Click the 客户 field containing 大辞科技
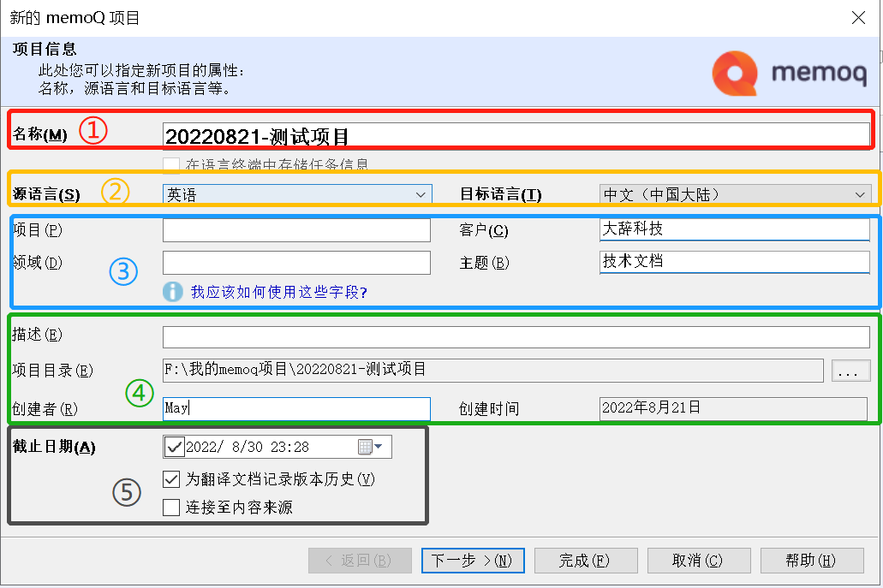The image size is (883, 588). [x=735, y=229]
